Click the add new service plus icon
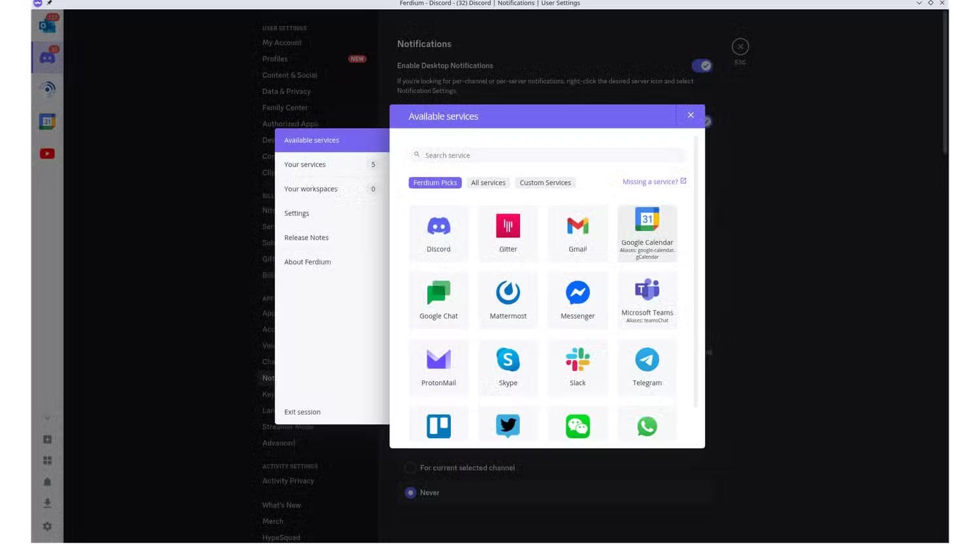This screenshot has height=551, width=980. click(47, 439)
